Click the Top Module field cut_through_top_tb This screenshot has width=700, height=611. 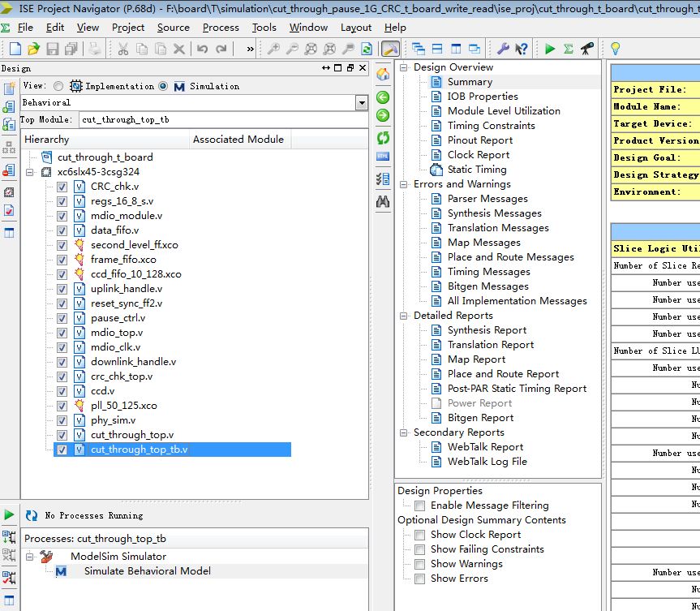pyautogui.click(x=223, y=120)
